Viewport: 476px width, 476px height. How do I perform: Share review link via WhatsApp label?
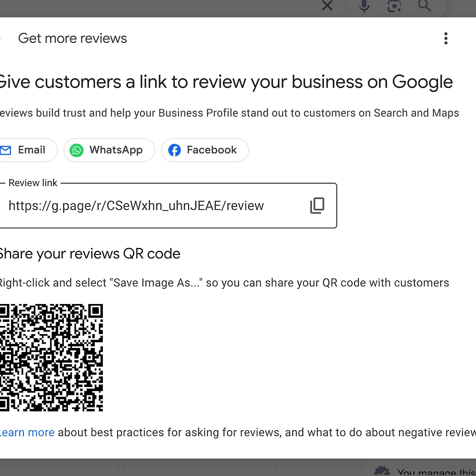pyautogui.click(x=116, y=150)
